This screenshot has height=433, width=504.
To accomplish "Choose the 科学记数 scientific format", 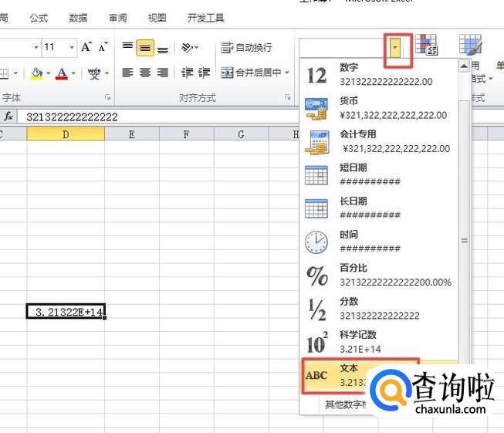I will 379,343.
